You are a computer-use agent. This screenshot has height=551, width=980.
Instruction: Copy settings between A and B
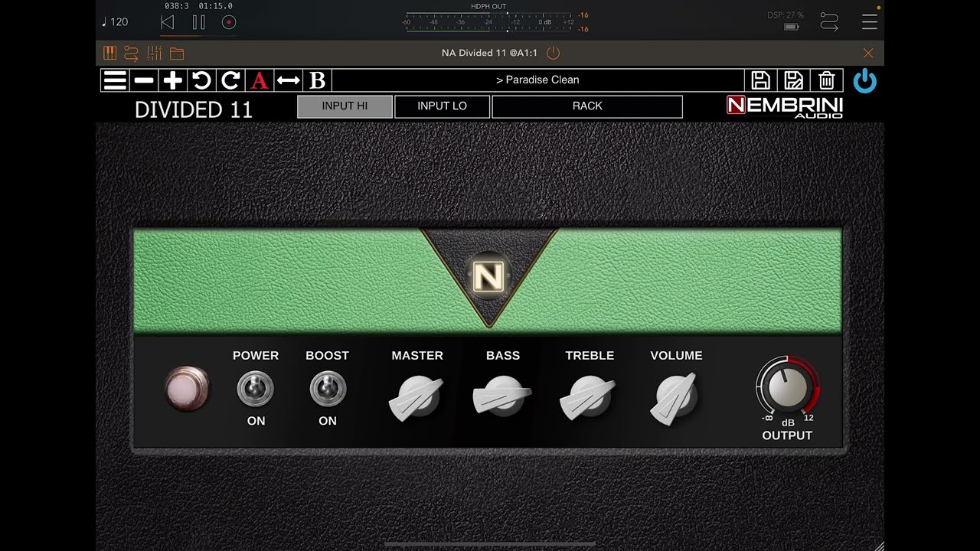(x=289, y=80)
